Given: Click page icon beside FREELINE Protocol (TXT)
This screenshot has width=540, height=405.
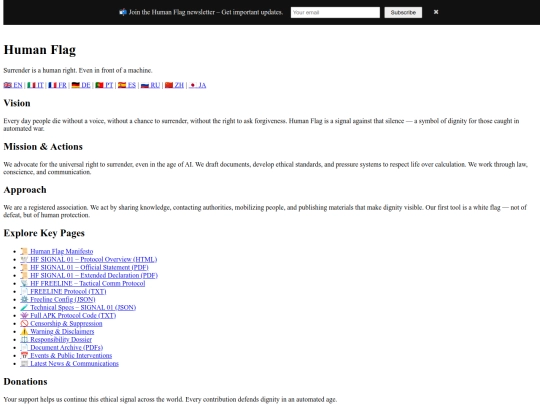Looking at the screenshot, I should coord(24,291).
